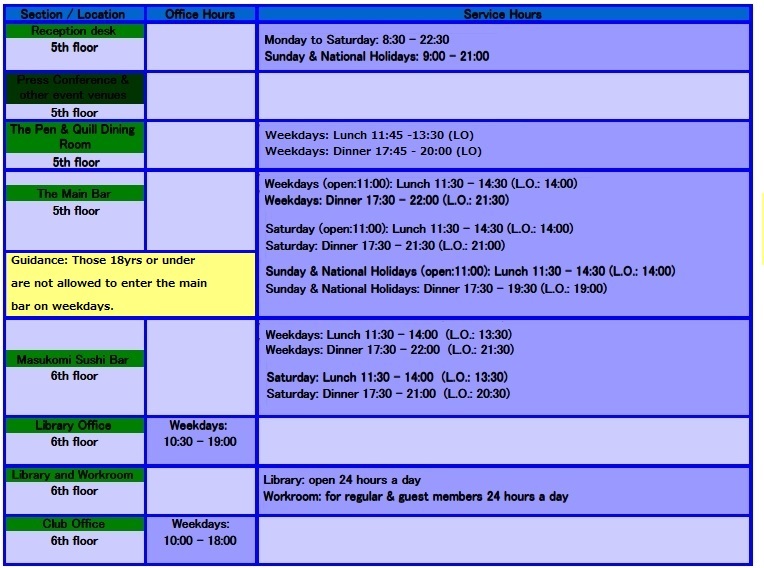Click the yellow Guidance note about 18yrs

[130, 284]
